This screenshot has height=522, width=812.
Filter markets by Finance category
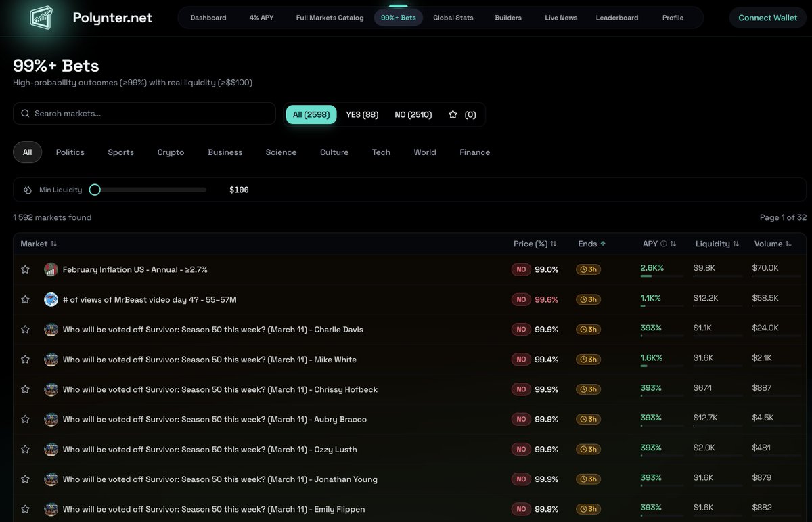(475, 152)
